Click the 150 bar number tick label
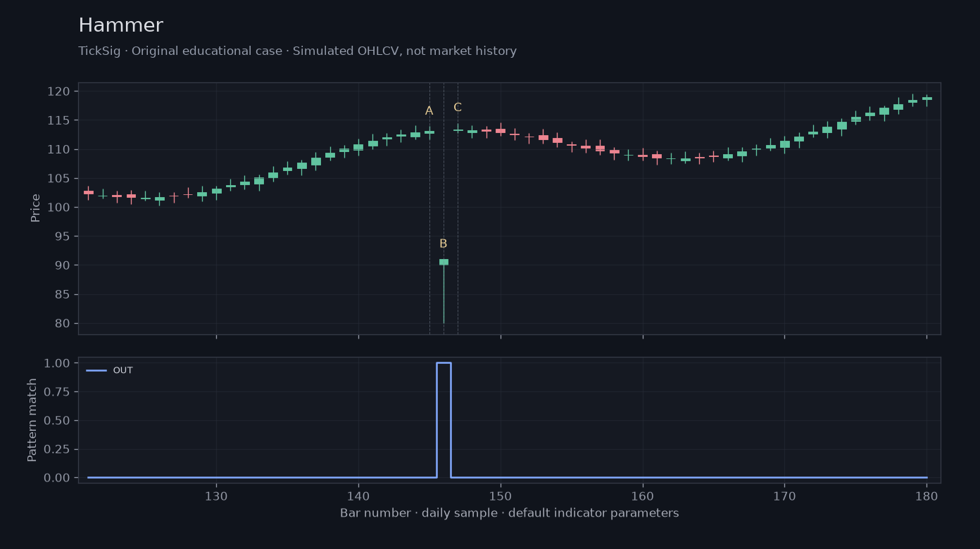This screenshot has width=980, height=549. pos(501,496)
